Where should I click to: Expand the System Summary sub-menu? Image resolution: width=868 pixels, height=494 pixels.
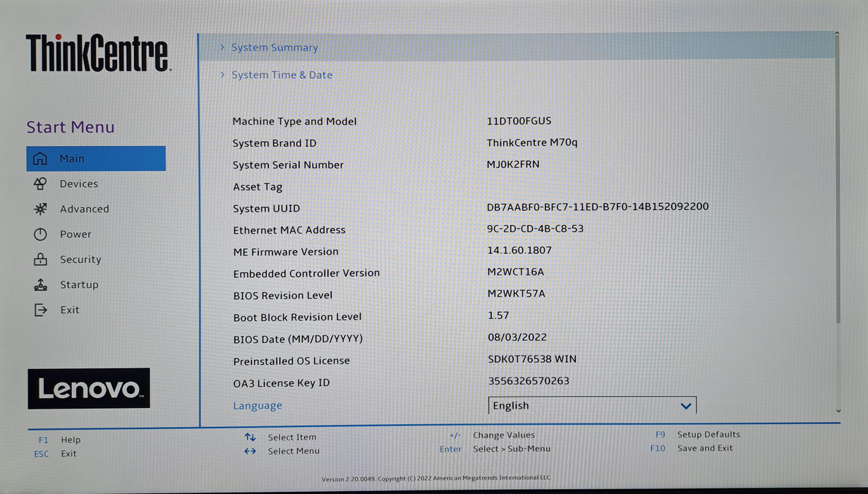point(517,47)
